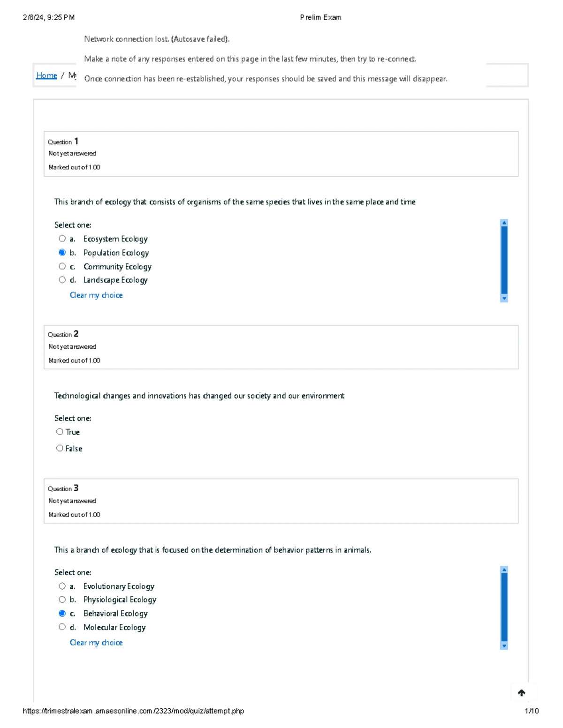Viewport: 563px width, 728px height.
Task: Mark Question 2 as True
Action: (x=60, y=432)
